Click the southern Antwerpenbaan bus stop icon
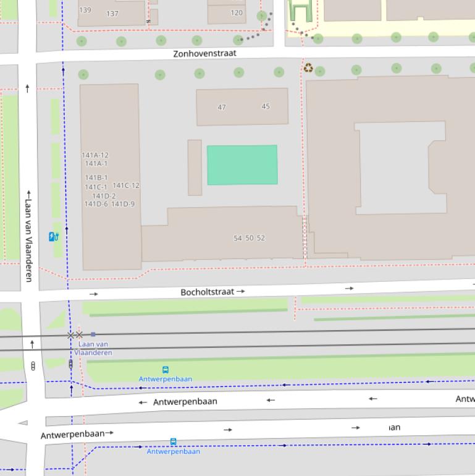The image size is (475, 476). click(173, 441)
